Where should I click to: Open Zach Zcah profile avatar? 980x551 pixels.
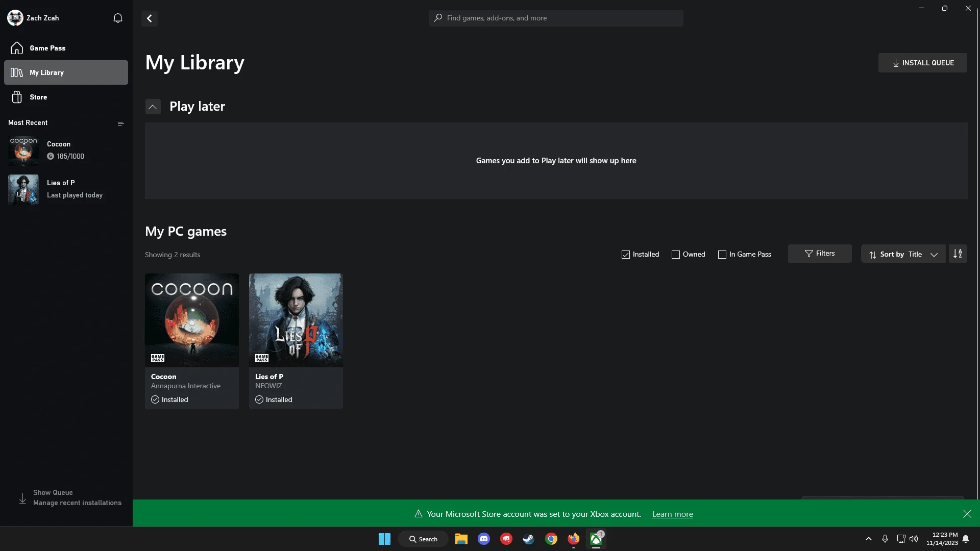click(x=15, y=18)
